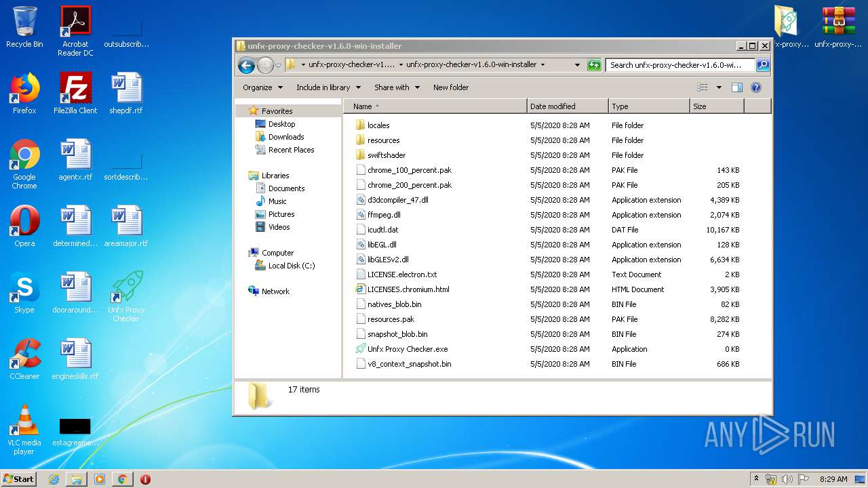Click the Back navigation arrow button
The image size is (868, 488).
pos(246,65)
